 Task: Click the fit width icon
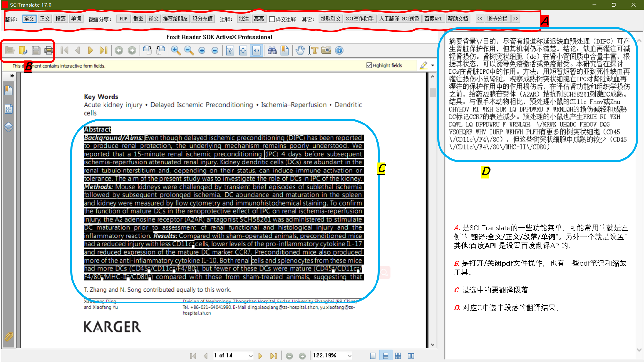257,51
